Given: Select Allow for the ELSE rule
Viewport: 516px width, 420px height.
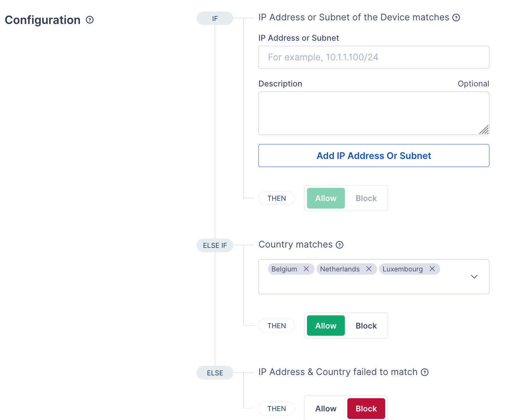Looking at the screenshot, I should point(326,409).
